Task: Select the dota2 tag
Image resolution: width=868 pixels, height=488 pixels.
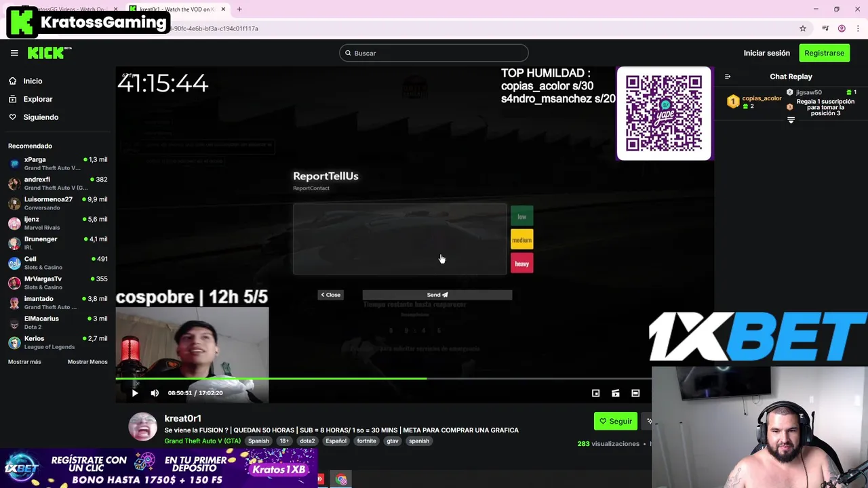Action: click(x=307, y=441)
